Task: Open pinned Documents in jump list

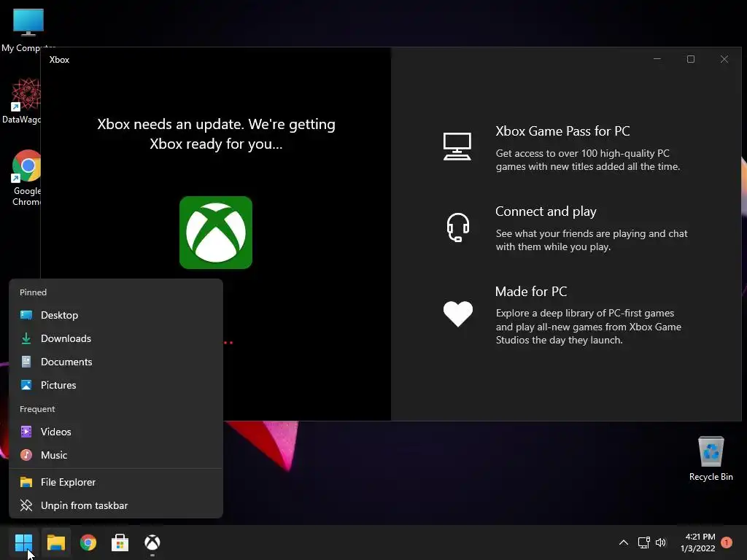Action: (x=116, y=362)
